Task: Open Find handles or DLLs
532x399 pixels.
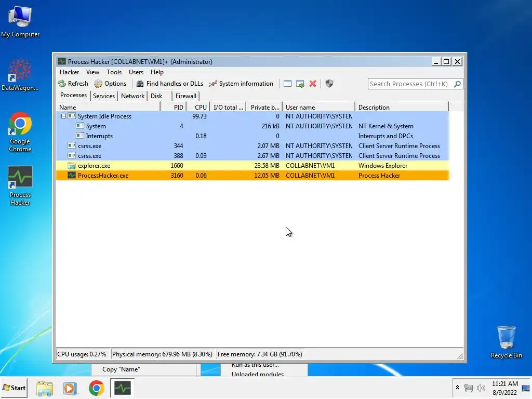Action: coord(170,84)
